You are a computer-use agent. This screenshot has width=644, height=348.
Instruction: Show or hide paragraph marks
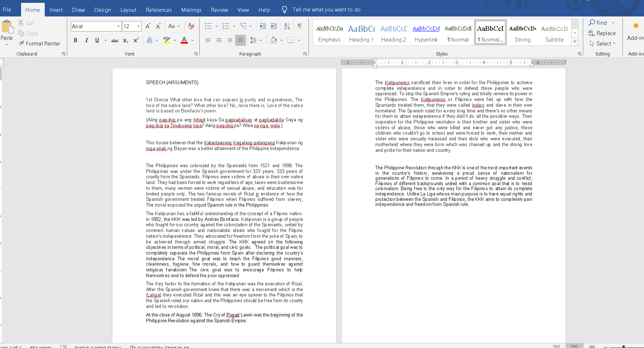300,26
